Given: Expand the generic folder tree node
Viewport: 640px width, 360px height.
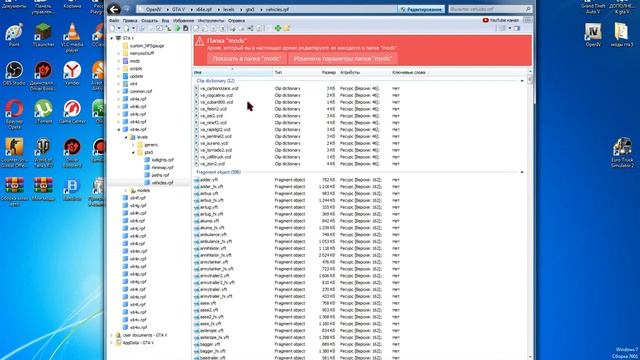Looking at the screenshot, I should pos(133,144).
